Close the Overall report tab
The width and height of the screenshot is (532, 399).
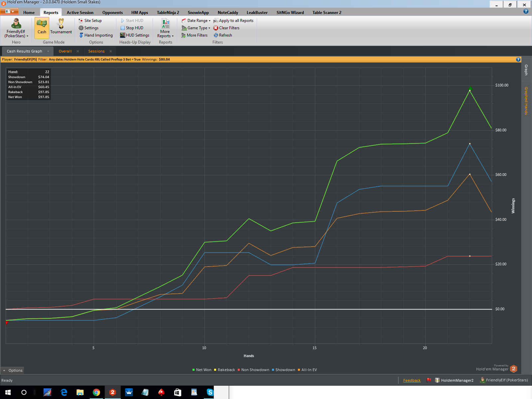click(x=78, y=51)
